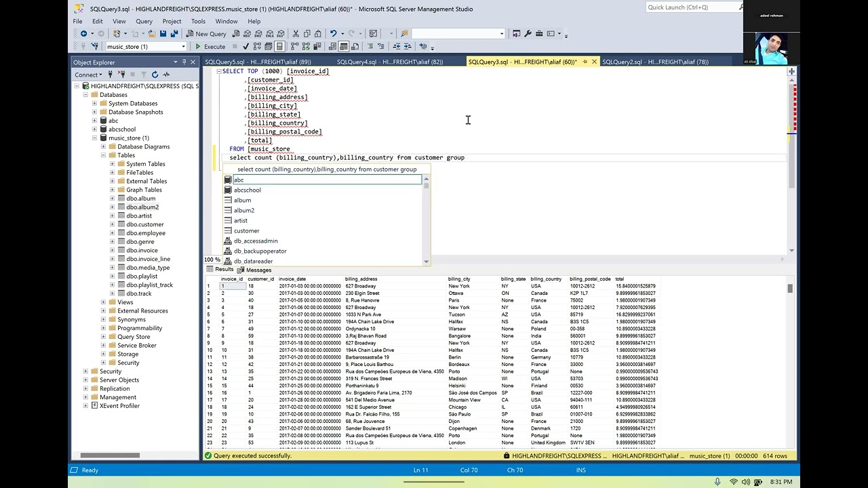Switch to SQLQuery2.sql tab
This screenshot has height=488, width=868.
pyautogui.click(x=655, y=62)
